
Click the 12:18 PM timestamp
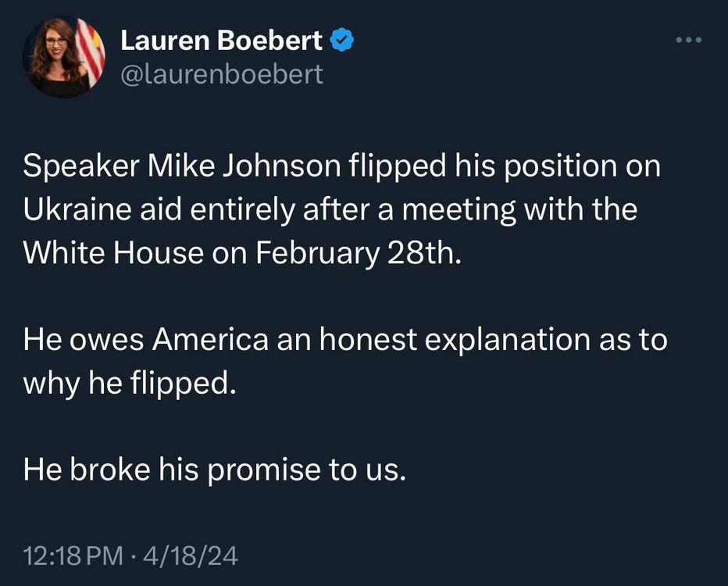coord(73,556)
